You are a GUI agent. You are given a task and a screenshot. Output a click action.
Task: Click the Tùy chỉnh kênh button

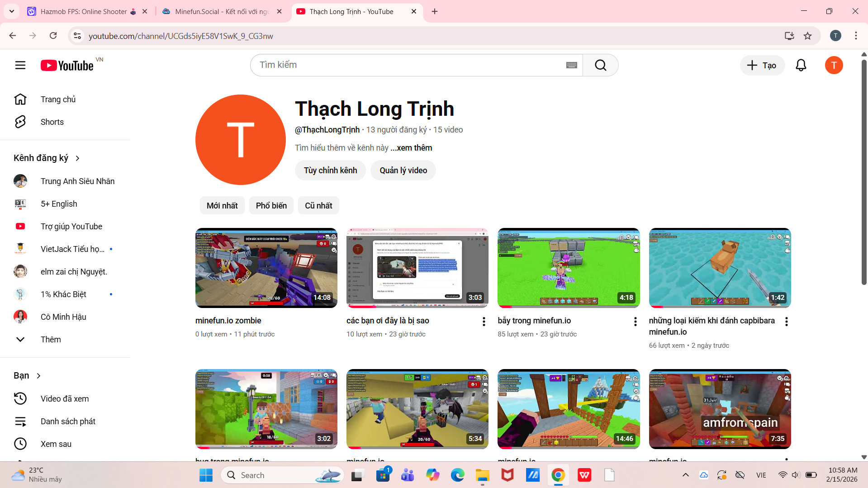pos(330,171)
